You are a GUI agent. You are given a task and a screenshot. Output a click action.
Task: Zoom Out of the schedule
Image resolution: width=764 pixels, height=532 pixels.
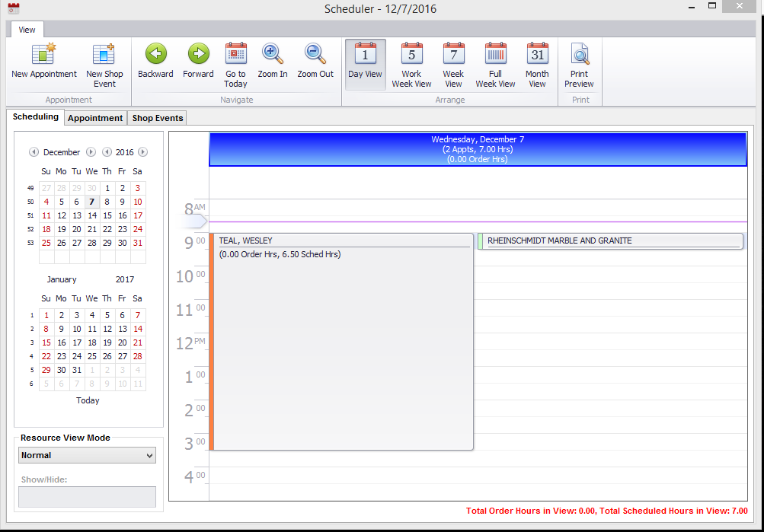[315, 53]
